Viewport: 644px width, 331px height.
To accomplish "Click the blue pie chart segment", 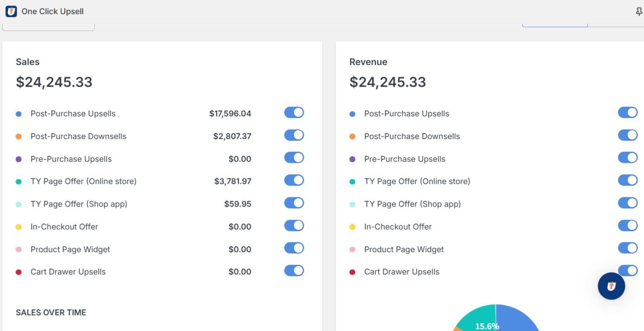I will tap(517, 320).
